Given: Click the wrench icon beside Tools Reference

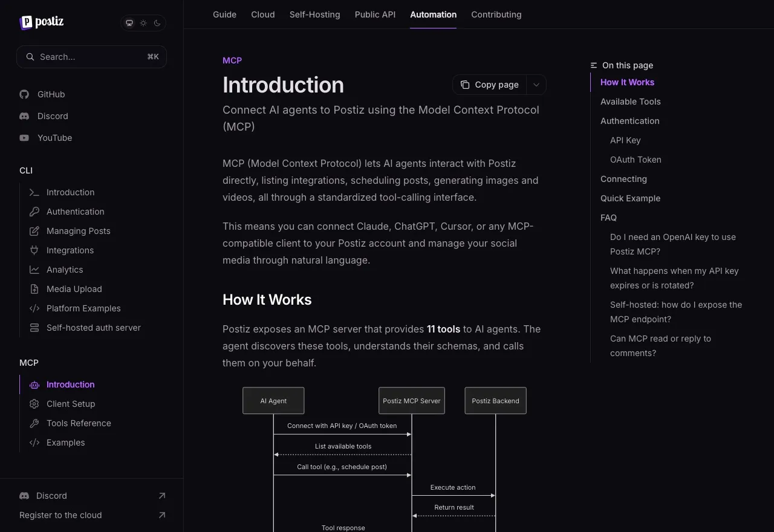Looking at the screenshot, I should pyautogui.click(x=34, y=423).
